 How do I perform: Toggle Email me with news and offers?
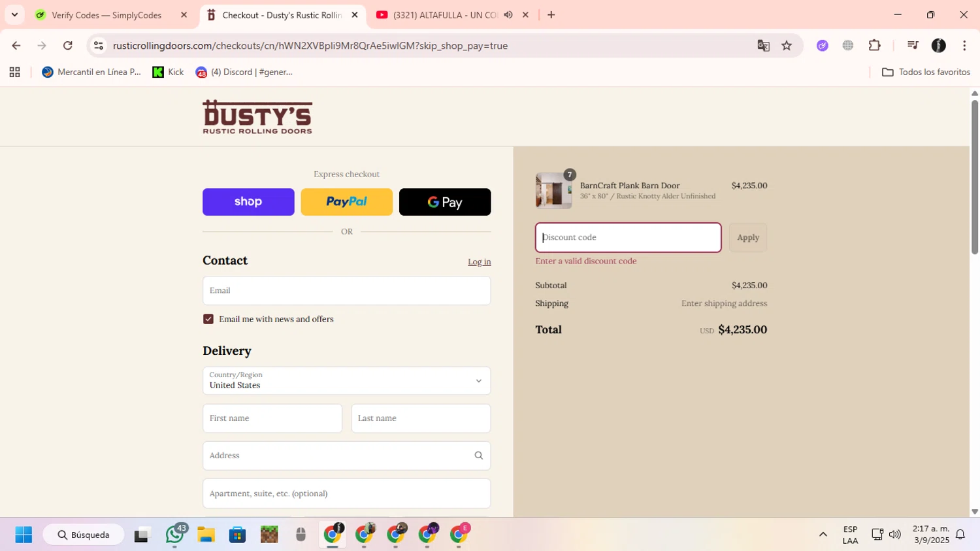[x=208, y=319]
